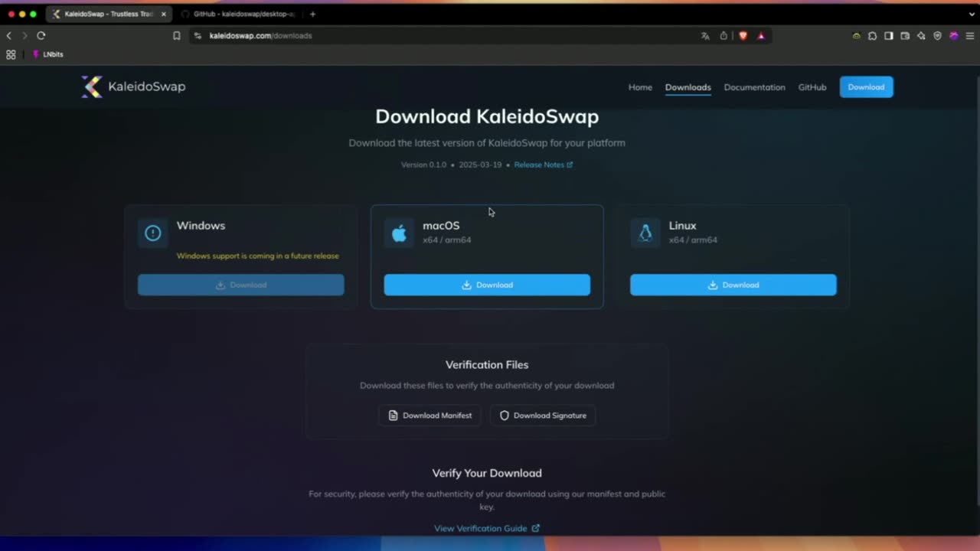Image resolution: width=980 pixels, height=551 pixels.
Task: Click the share icon in address bar
Action: (724, 35)
